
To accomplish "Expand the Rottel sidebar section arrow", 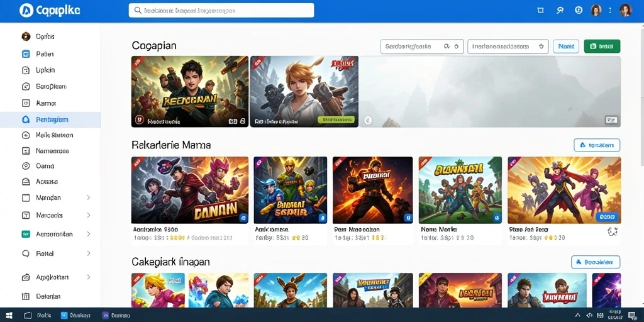I will point(88,253).
